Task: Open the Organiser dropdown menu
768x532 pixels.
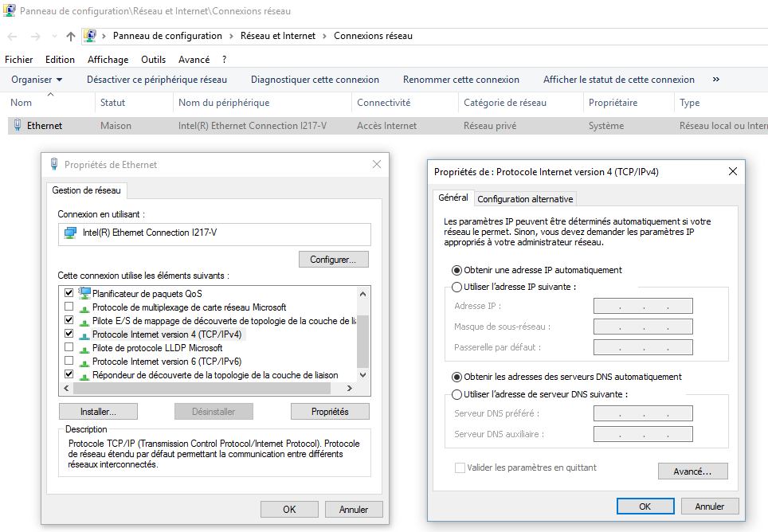Action: pyautogui.click(x=37, y=80)
